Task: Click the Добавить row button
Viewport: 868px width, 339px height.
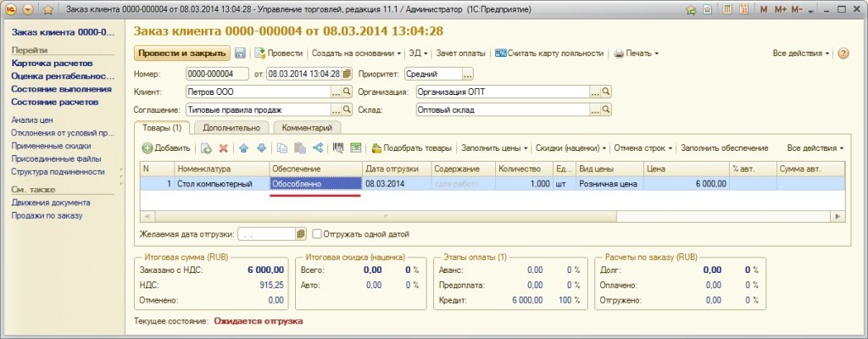Action: tap(167, 148)
